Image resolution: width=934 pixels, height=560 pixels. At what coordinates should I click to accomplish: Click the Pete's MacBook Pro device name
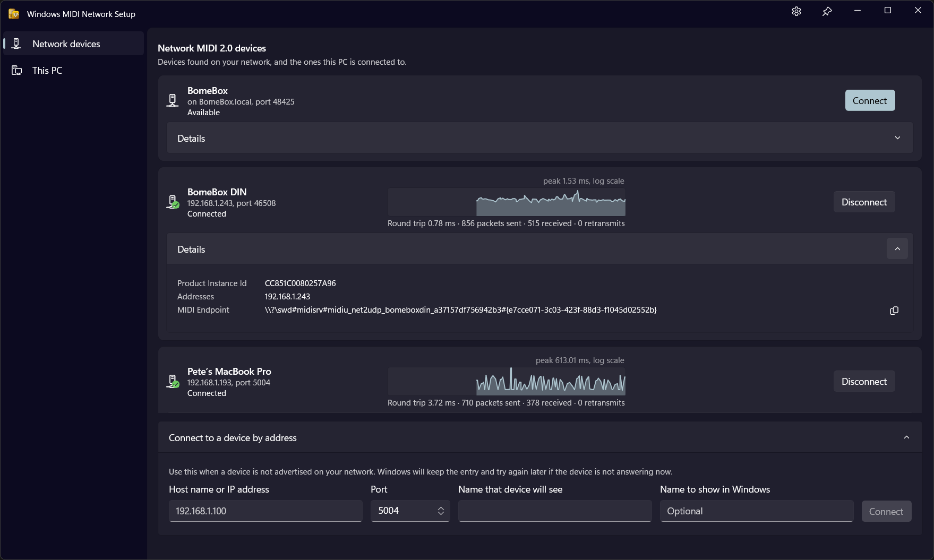229,372
